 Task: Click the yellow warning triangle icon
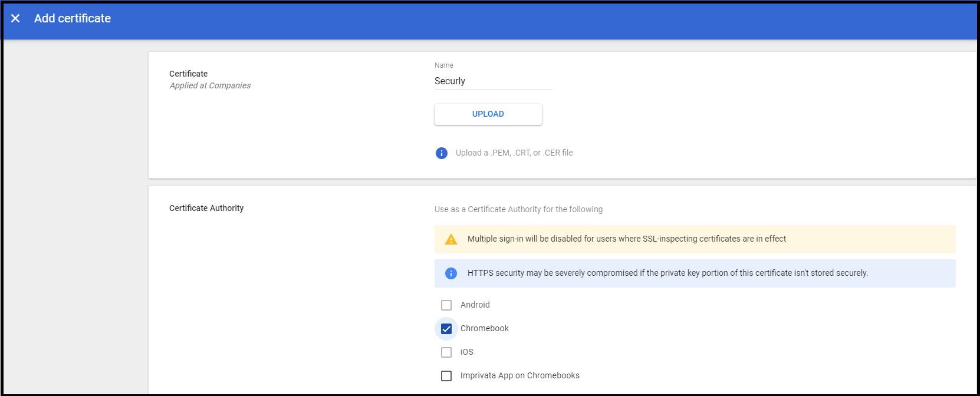click(x=451, y=239)
